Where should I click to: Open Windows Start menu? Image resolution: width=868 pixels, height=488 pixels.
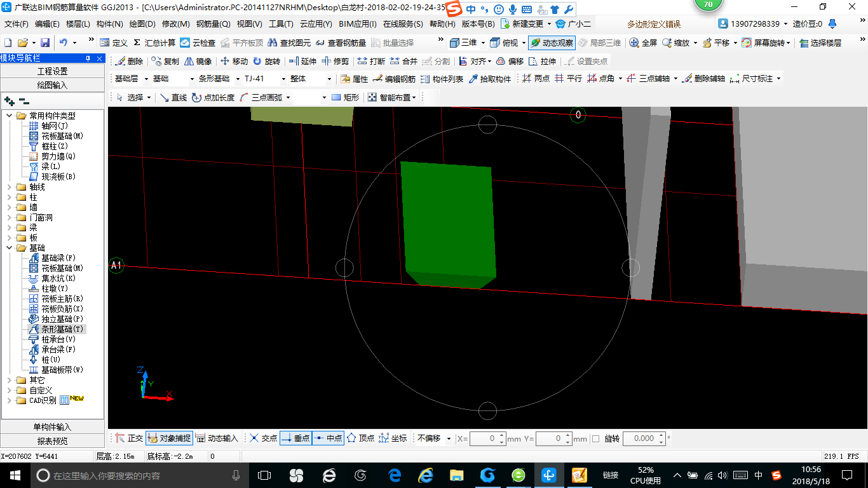pyautogui.click(x=15, y=475)
